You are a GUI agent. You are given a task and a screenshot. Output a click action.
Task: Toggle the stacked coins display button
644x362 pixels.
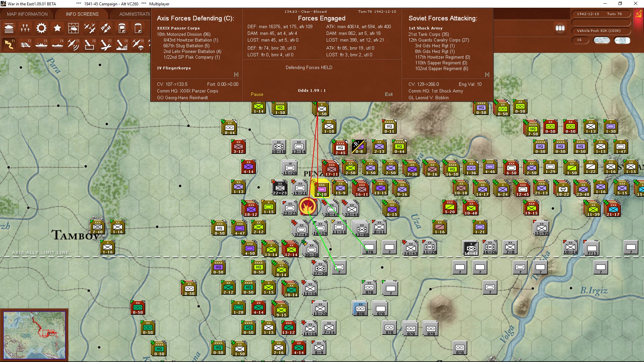click(560, 28)
